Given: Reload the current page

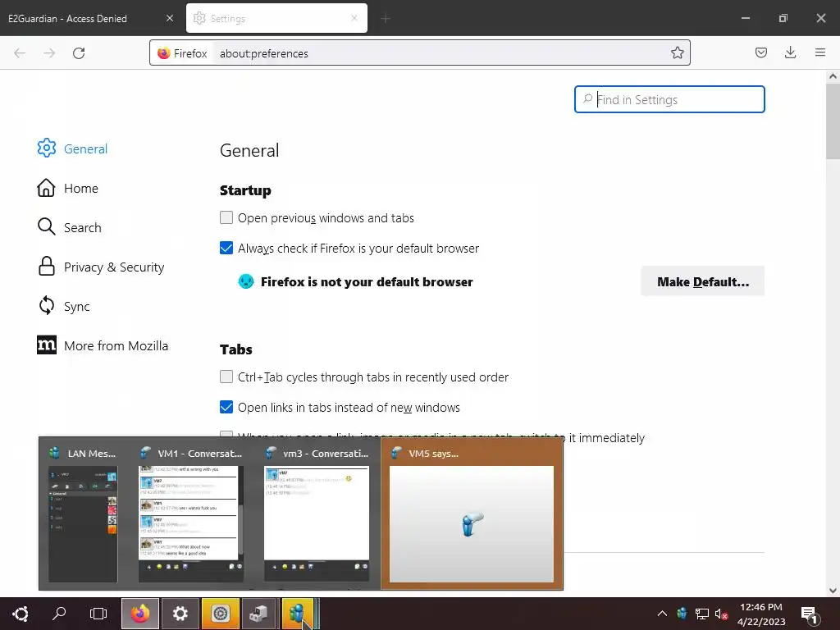Looking at the screenshot, I should point(79,53).
